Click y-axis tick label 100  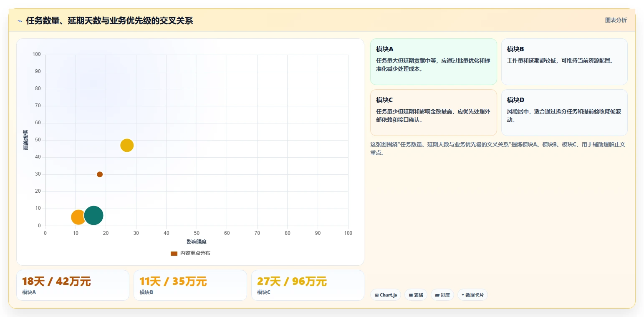click(37, 54)
